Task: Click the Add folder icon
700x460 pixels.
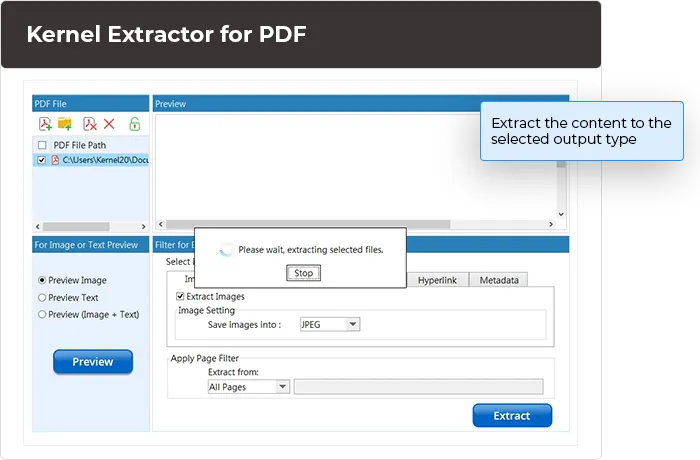Action: click(x=65, y=123)
